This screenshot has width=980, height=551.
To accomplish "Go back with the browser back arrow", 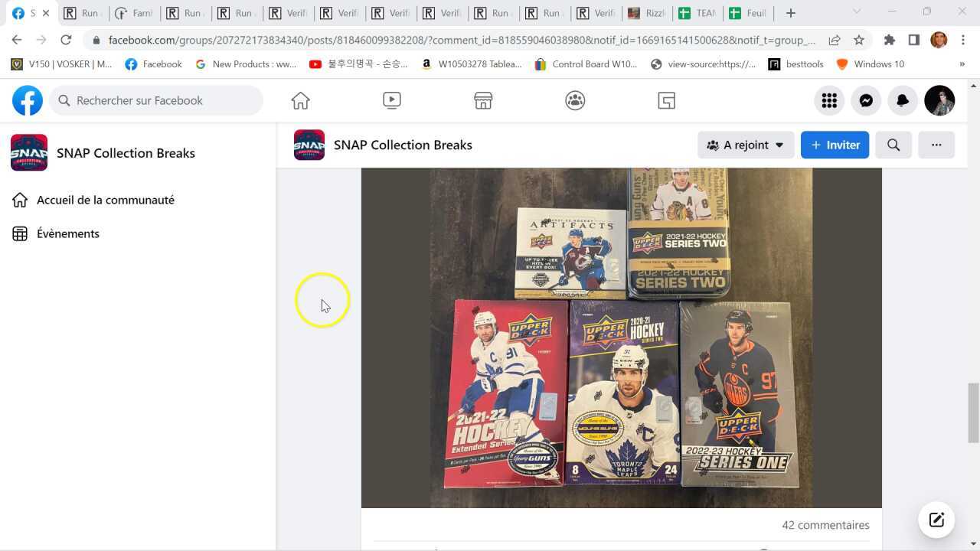I will click(17, 40).
